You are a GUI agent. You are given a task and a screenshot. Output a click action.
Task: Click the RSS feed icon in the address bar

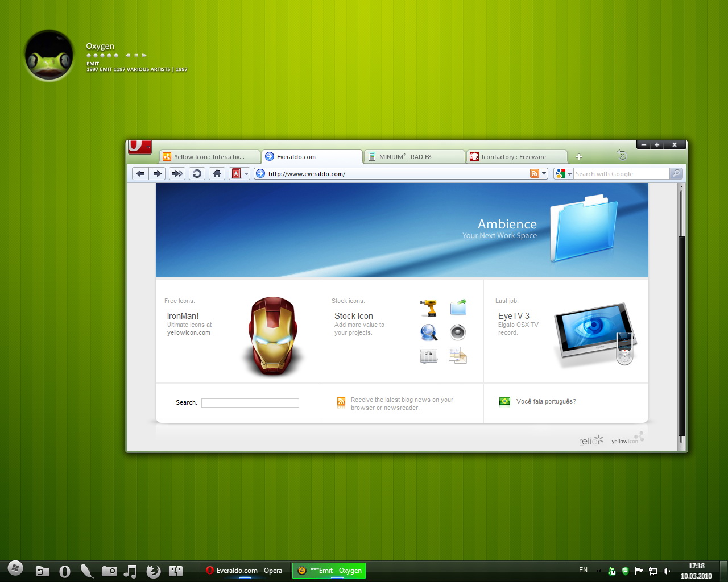pos(534,174)
